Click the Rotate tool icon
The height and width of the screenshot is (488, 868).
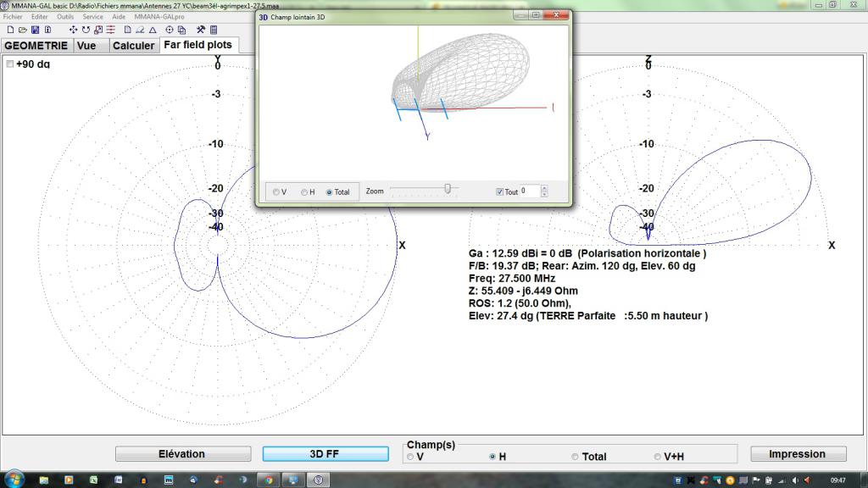click(86, 30)
